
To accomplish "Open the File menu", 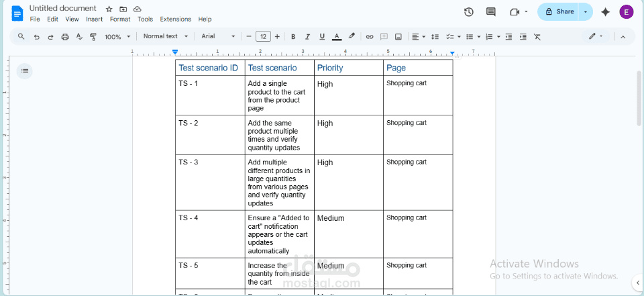I will [35, 19].
